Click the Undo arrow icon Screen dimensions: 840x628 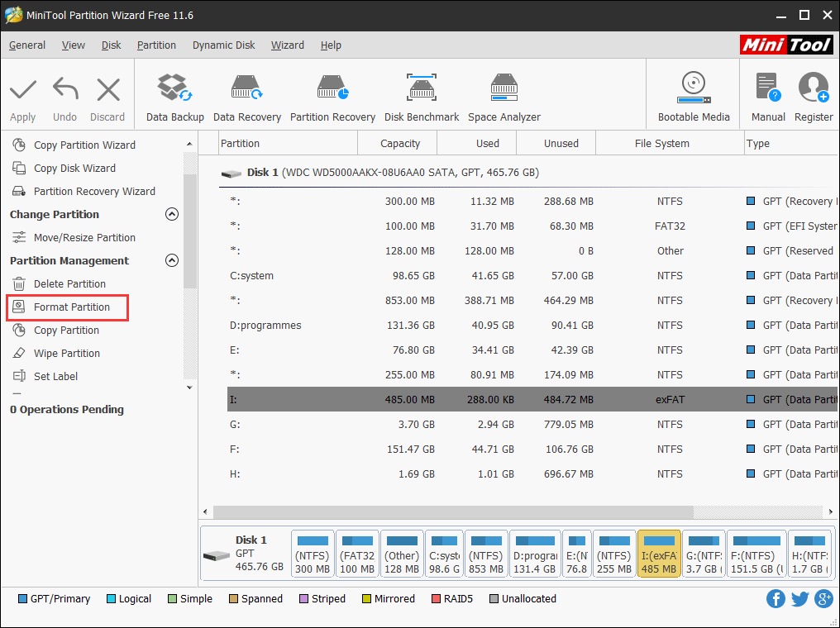(x=64, y=88)
